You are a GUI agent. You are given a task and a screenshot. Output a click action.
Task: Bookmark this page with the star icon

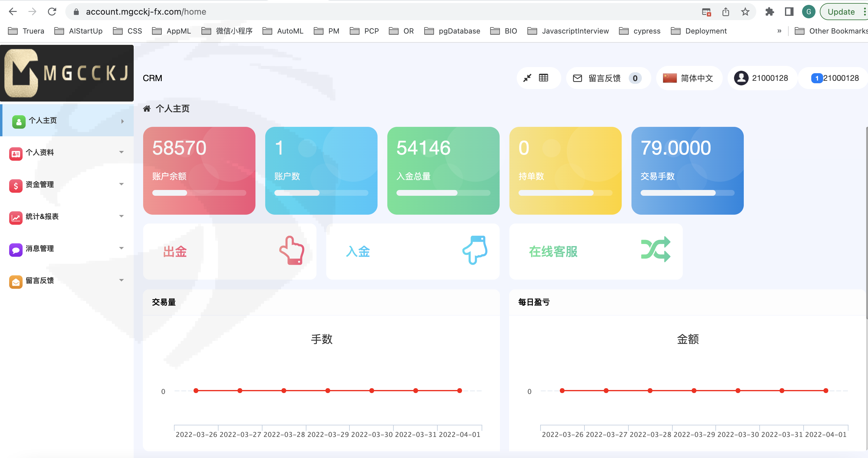tap(745, 12)
